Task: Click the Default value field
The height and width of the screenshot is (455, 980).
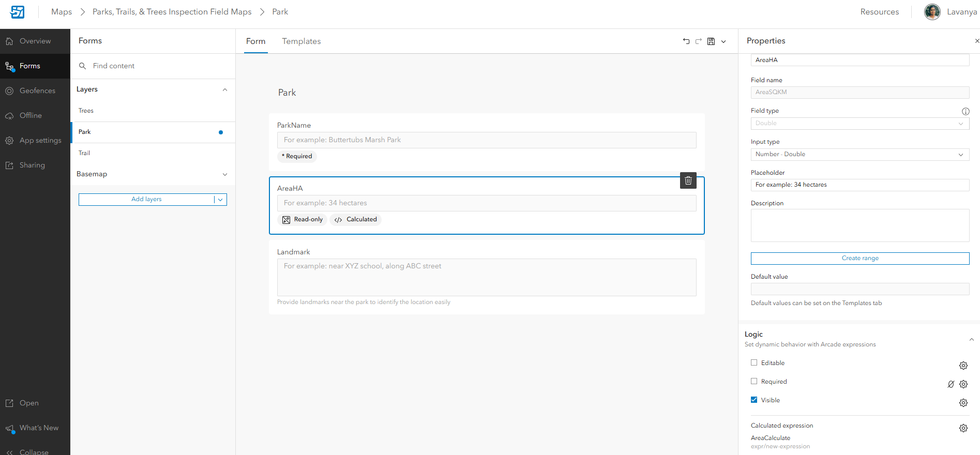Action: point(860,289)
